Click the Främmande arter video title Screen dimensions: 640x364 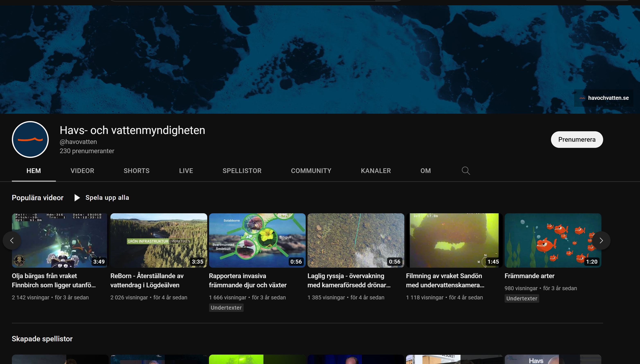(x=529, y=276)
